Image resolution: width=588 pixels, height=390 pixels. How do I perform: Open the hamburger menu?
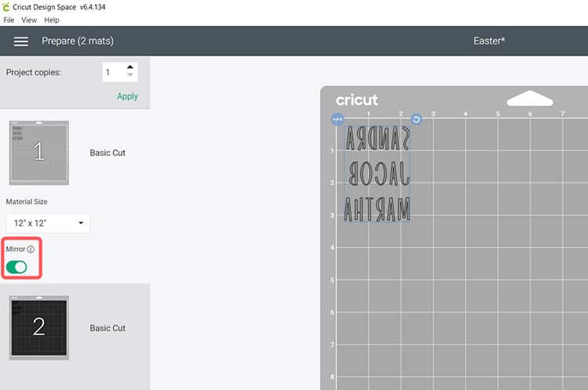point(21,42)
